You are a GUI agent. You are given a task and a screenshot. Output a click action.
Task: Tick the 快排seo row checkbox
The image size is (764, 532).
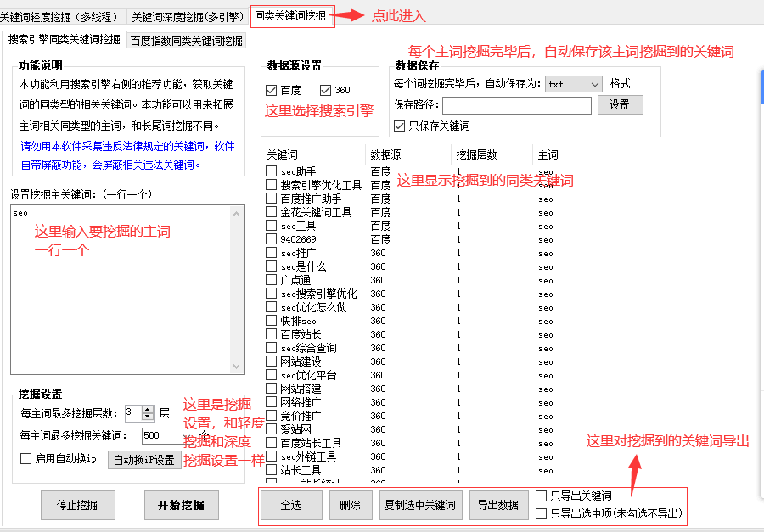click(272, 321)
